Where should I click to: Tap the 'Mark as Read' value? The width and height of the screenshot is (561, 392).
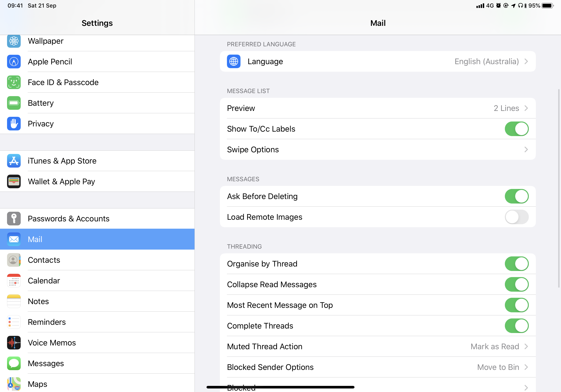(495, 347)
